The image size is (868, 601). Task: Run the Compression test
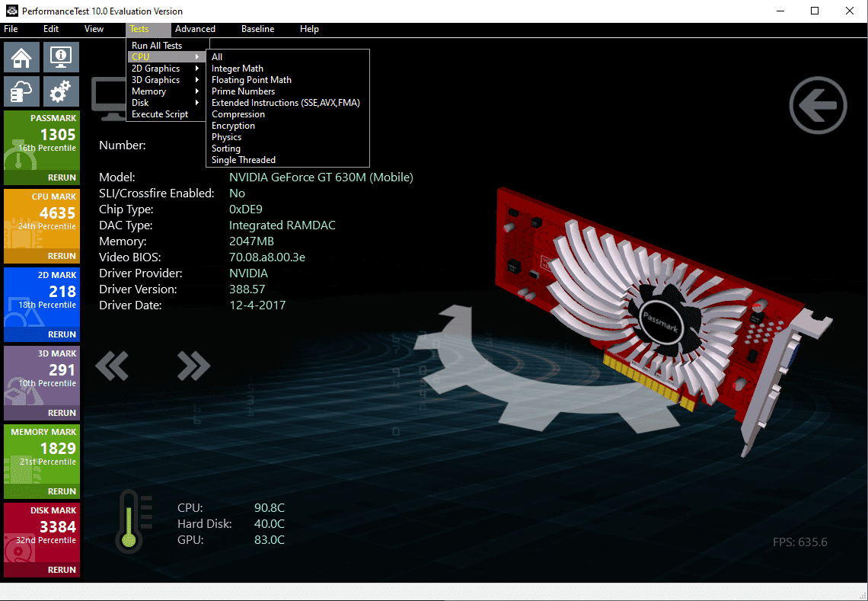pos(287,114)
